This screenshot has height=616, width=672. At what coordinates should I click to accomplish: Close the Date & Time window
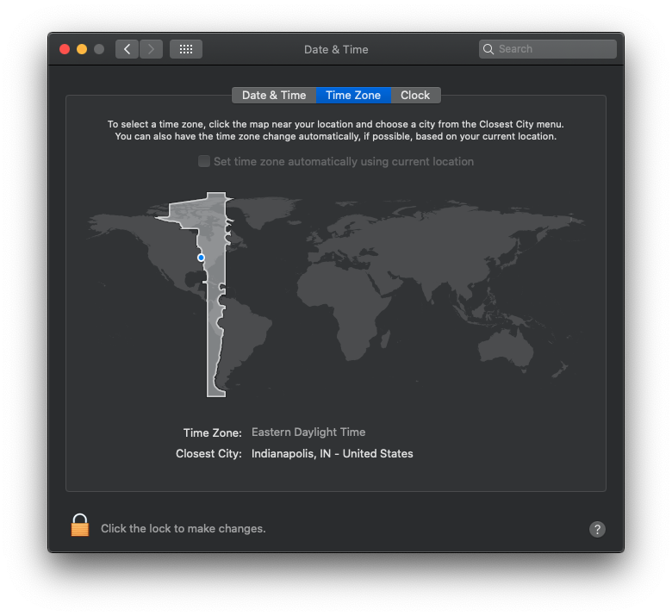pos(65,49)
